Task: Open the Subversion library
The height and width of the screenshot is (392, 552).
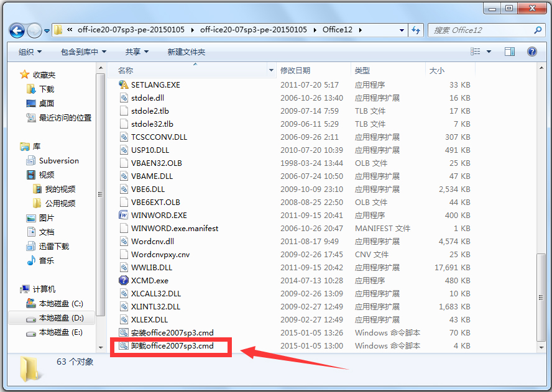Action: click(x=52, y=161)
